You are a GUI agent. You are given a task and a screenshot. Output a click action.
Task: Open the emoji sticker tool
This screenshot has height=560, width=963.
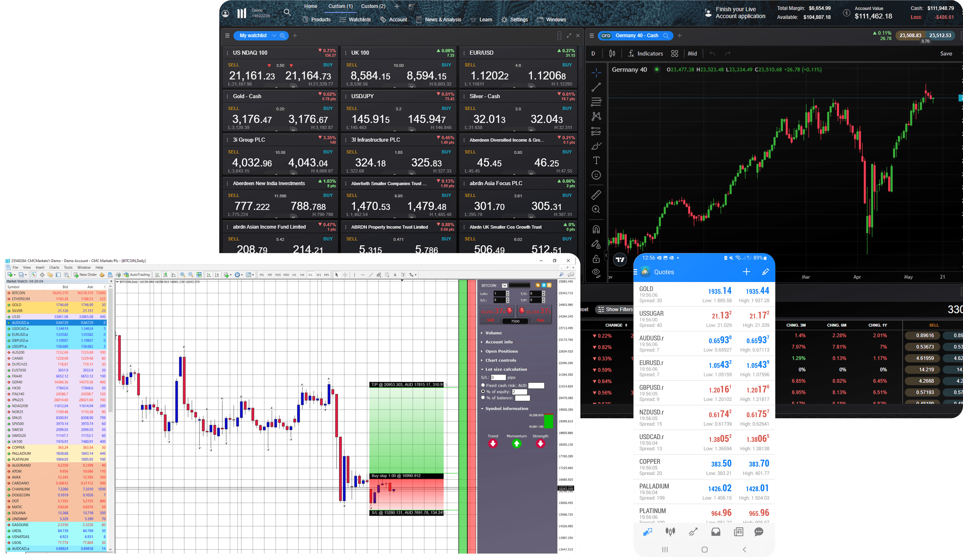click(x=596, y=175)
